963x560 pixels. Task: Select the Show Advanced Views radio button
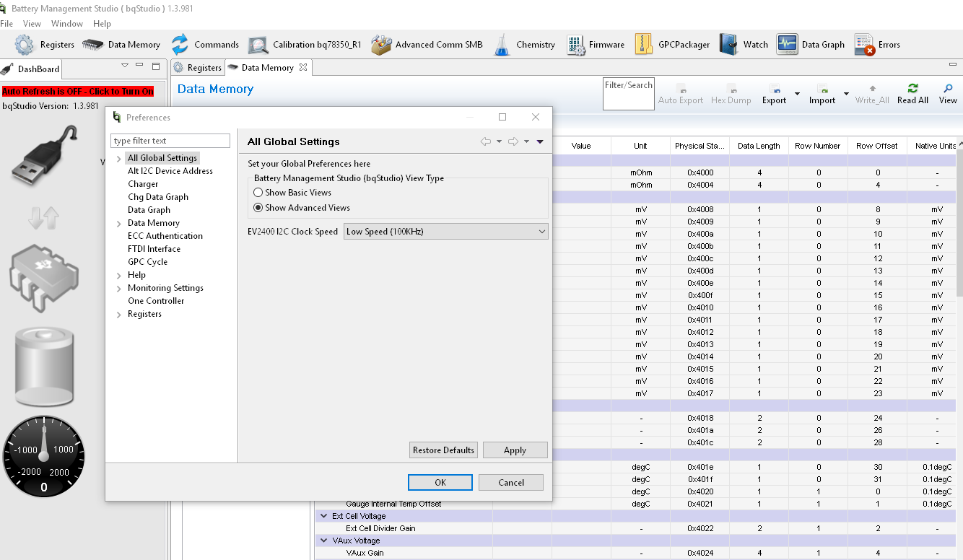(258, 207)
